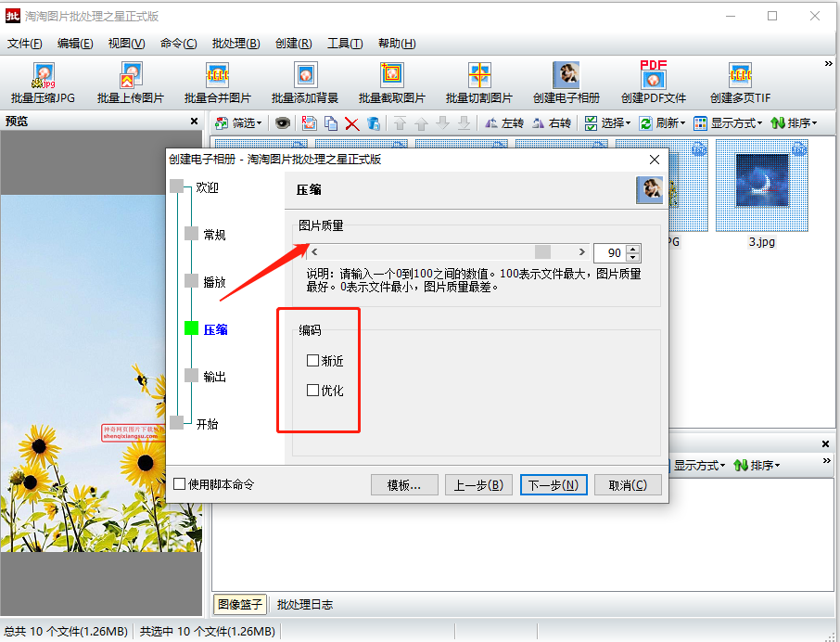Click the quality value field showing 90
Image resolution: width=840 pixels, height=642 pixels.
[610, 253]
